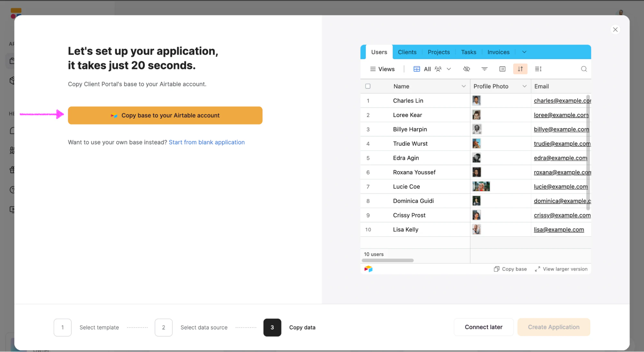Open the filter icon in Airtable toolbar

pos(484,69)
